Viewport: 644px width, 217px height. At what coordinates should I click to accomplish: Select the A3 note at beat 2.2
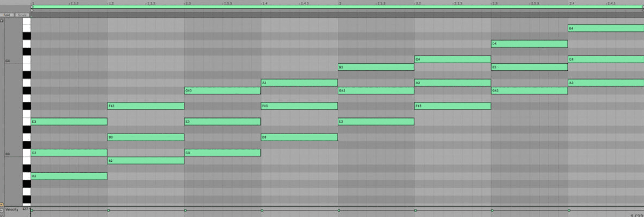point(453,83)
